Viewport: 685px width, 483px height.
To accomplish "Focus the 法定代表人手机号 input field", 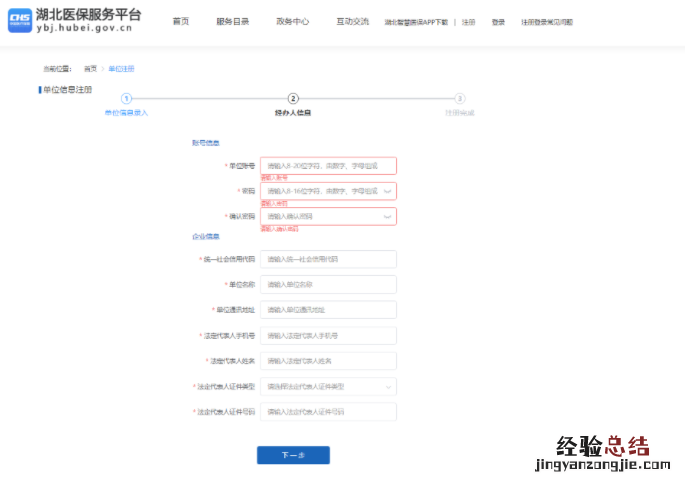I will (328, 336).
